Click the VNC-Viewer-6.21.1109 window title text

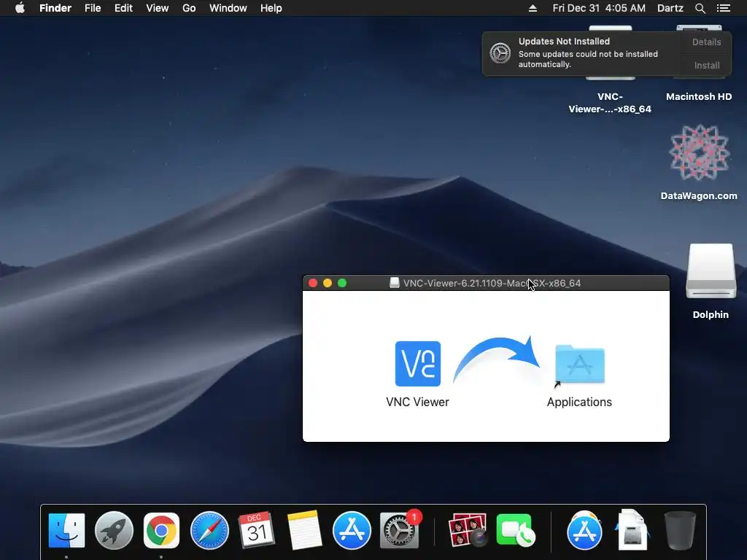click(492, 283)
